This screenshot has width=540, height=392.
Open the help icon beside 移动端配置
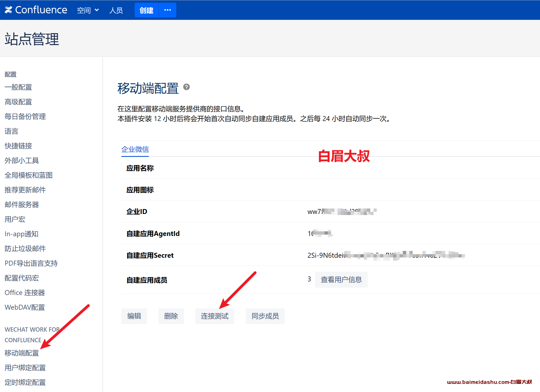186,87
